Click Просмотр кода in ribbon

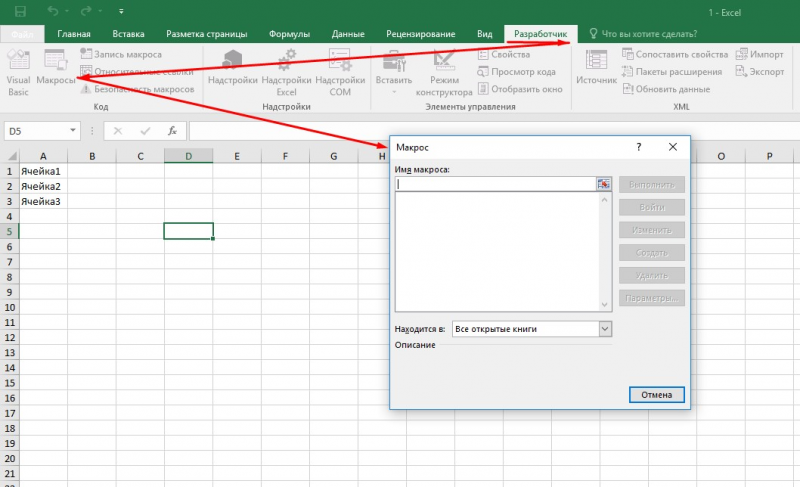pyautogui.click(x=516, y=72)
